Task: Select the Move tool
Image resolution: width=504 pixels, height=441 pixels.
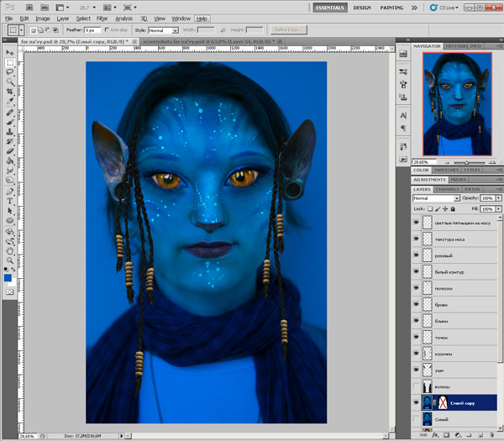Action: 9,52
